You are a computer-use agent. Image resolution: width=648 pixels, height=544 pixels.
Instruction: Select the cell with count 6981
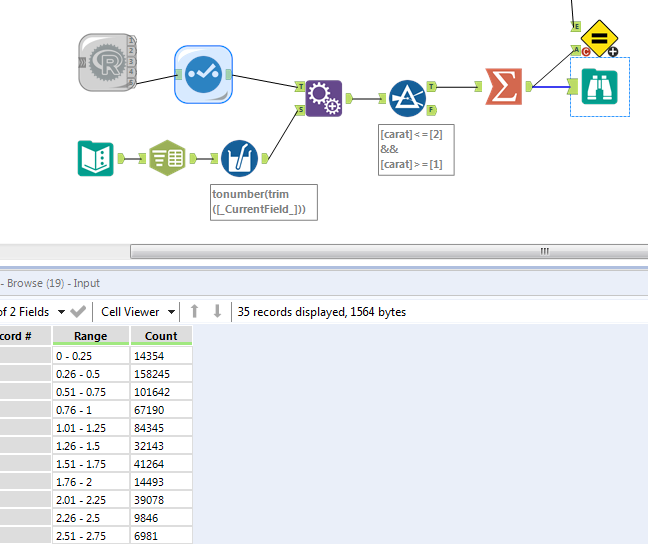coord(161,536)
